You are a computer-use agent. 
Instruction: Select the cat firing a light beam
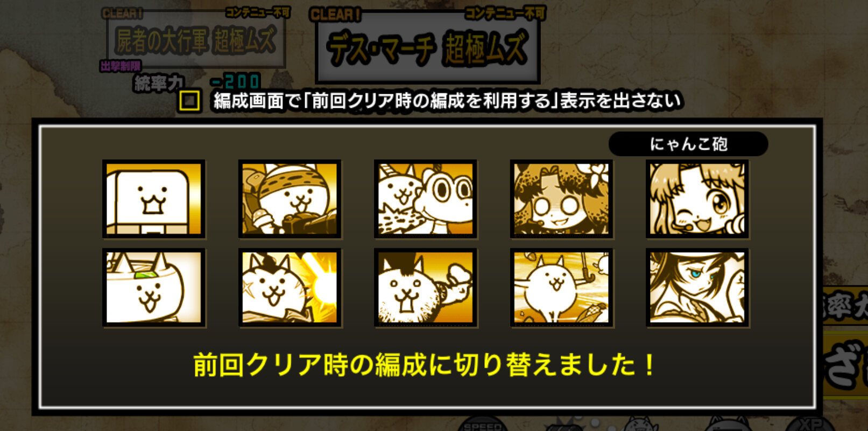coord(290,288)
